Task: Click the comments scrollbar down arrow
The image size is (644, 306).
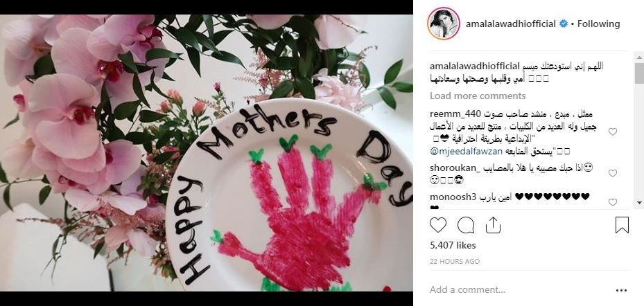Action: (x=639, y=203)
